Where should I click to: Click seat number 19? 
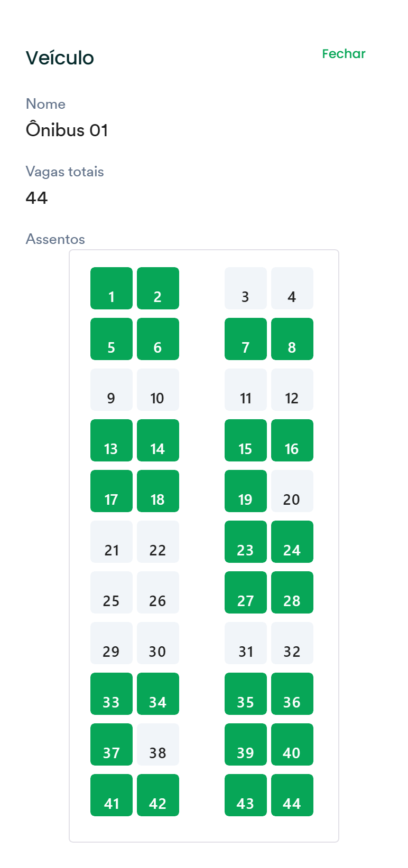(246, 491)
